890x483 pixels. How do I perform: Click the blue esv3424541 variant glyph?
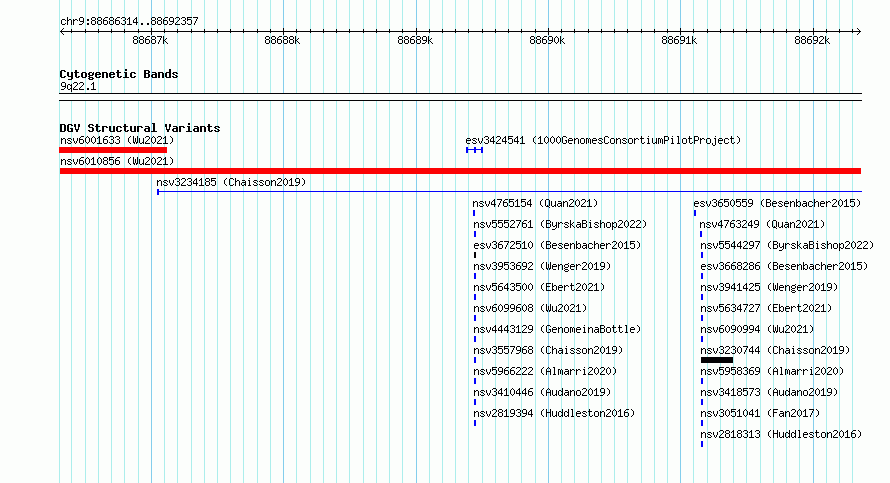tap(475, 150)
